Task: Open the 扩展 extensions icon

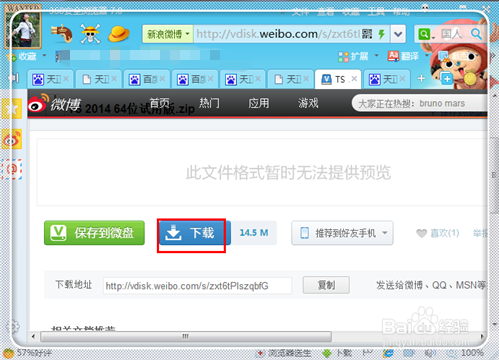Action: [353, 56]
